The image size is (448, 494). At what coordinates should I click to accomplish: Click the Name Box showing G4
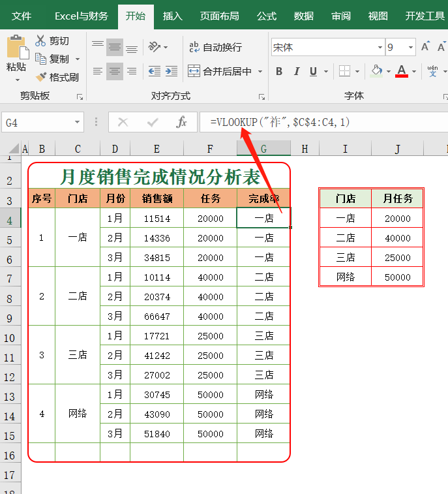(x=37, y=122)
